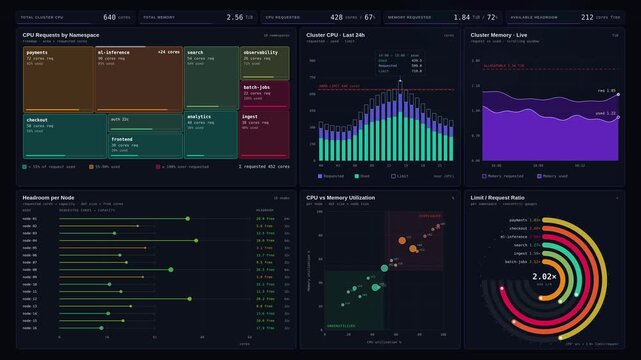Click the highlighted peak bar in Cluster CPU chart
This screenshot has width=641, height=360.
[x=400, y=121]
